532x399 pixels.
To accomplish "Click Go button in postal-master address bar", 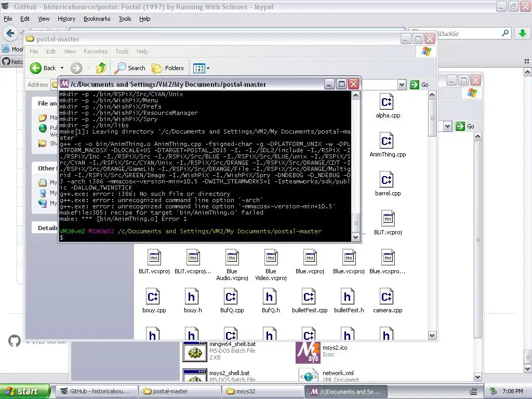I will pos(419,85).
